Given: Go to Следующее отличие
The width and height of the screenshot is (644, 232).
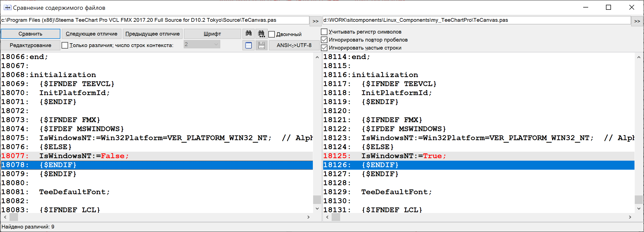Looking at the screenshot, I should pos(92,34).
